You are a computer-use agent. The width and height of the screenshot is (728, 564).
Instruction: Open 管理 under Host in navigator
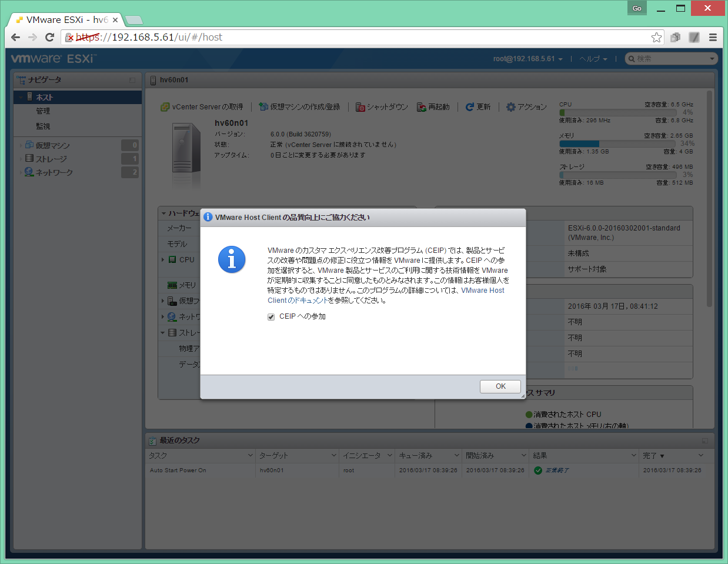pyautogui.click(x=43, y=111)
